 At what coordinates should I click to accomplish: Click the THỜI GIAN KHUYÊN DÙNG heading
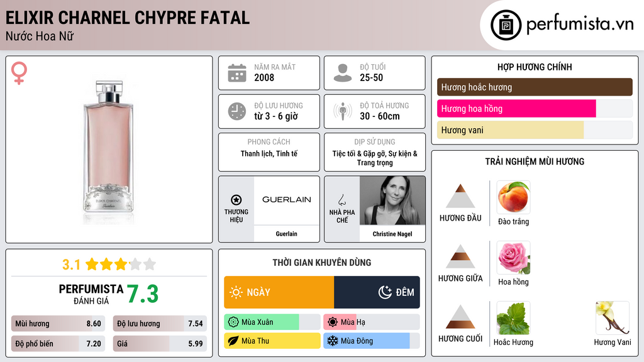click(322, 263)
